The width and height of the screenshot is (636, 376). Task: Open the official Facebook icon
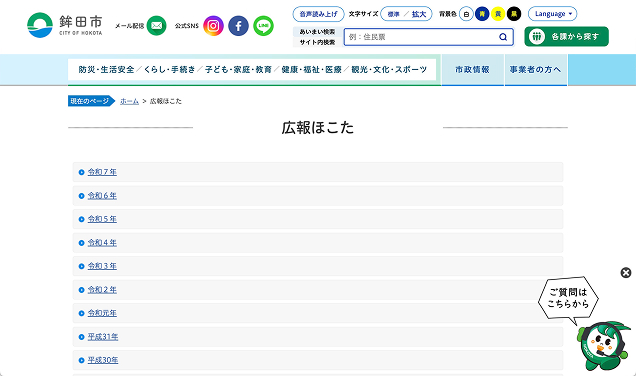pos(238,26)
